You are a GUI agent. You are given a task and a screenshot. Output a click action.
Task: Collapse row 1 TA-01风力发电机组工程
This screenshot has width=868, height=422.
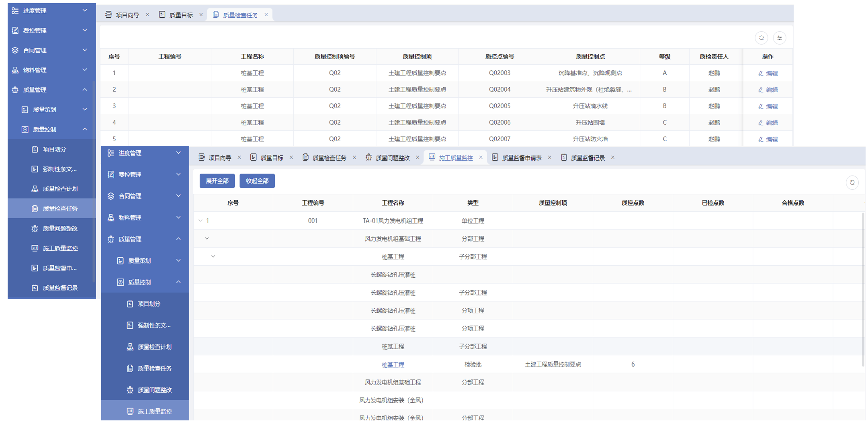(x=201, y=221)
